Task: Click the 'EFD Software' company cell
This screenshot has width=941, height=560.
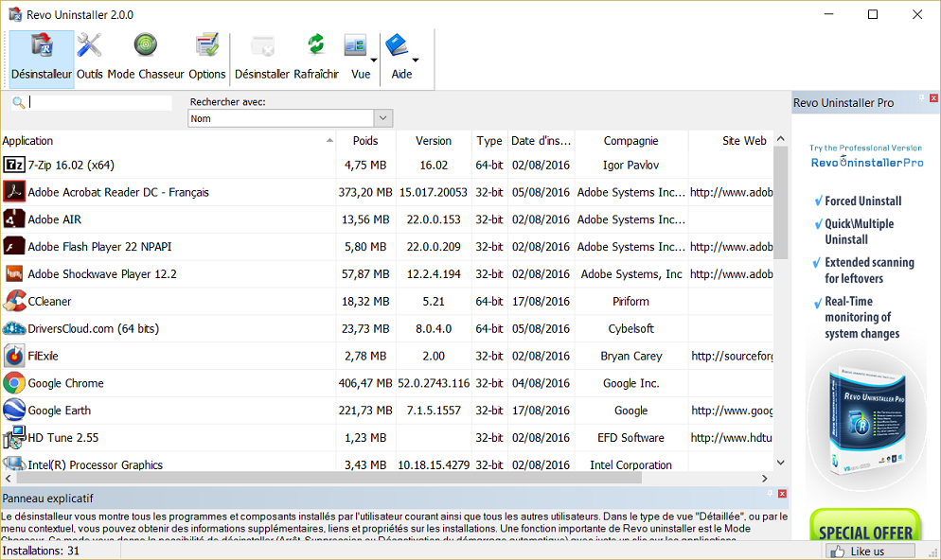Action: tap(630, 438)
